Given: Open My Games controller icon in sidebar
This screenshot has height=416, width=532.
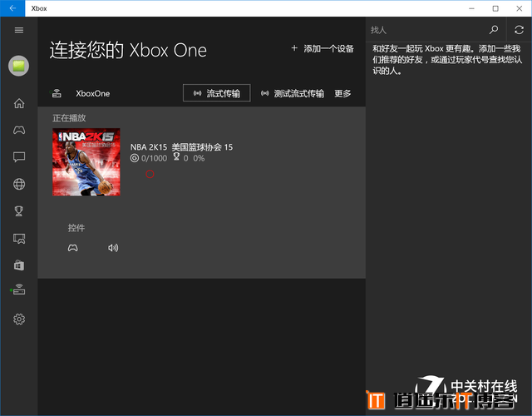Looking at the screenshot, I should point(19,130).
